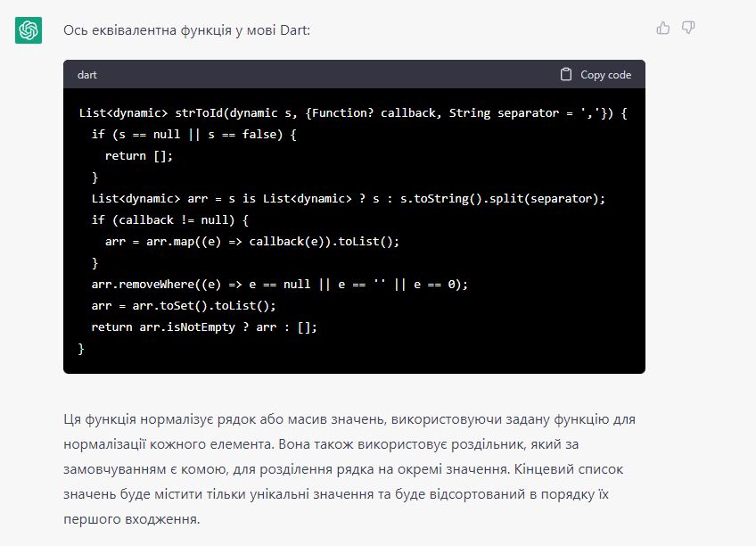756x546 pixels.
Task: Click the final words 'першого входження.'
Action: 132,519
